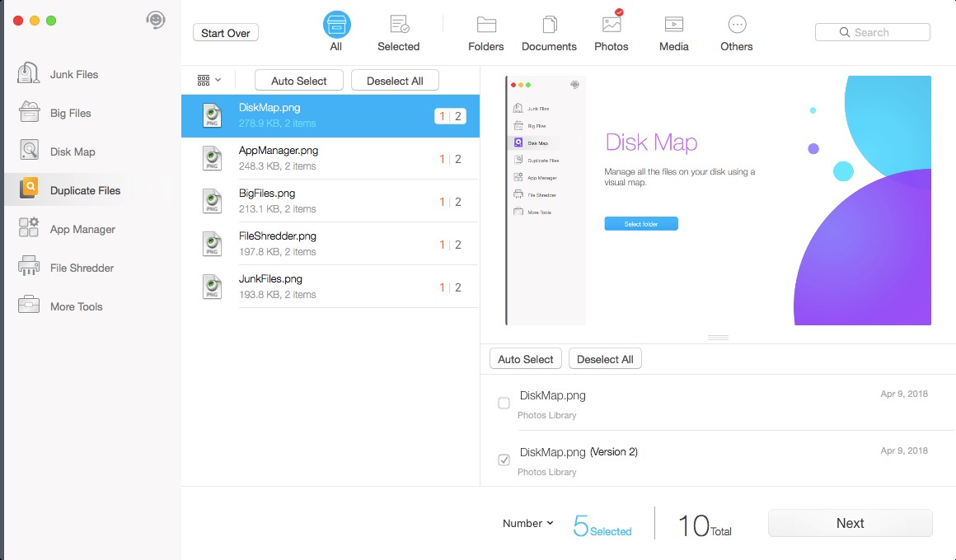Switch to the Disk Map tool

[73, 152]
